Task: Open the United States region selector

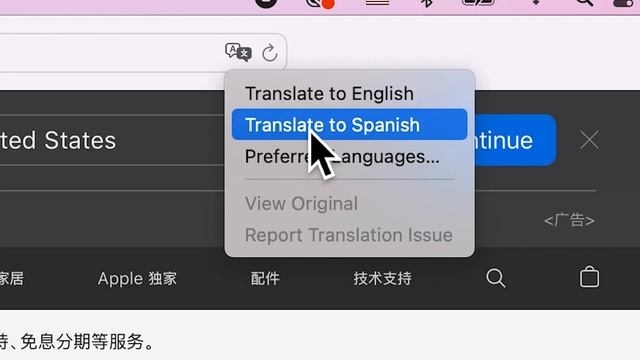Action: pyautogui.click(x=112, y=140)
